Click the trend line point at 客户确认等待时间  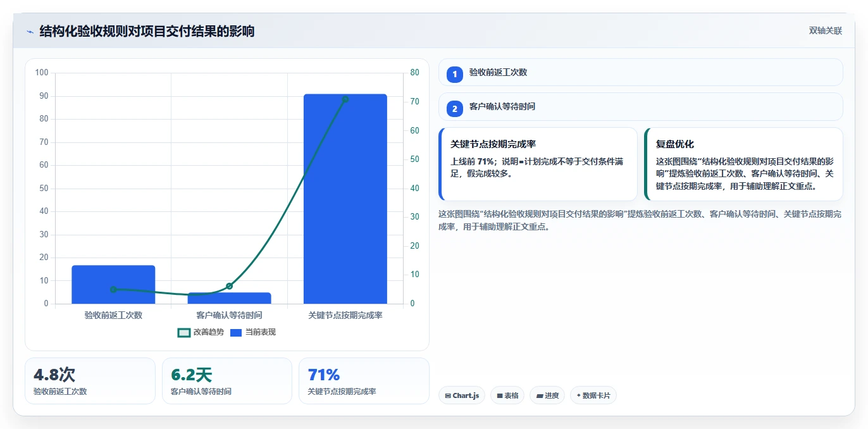(x=229, y=286)
